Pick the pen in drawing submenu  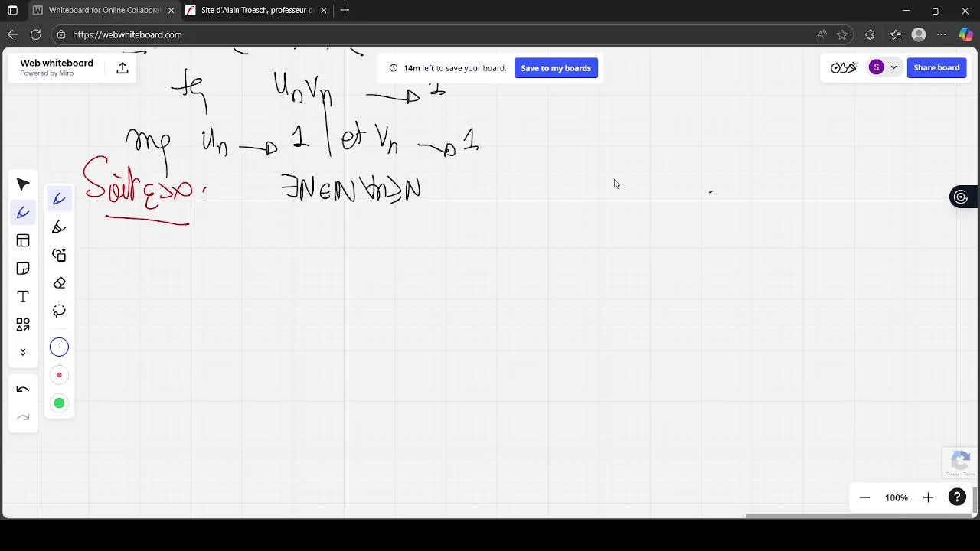tap(59, 199)
